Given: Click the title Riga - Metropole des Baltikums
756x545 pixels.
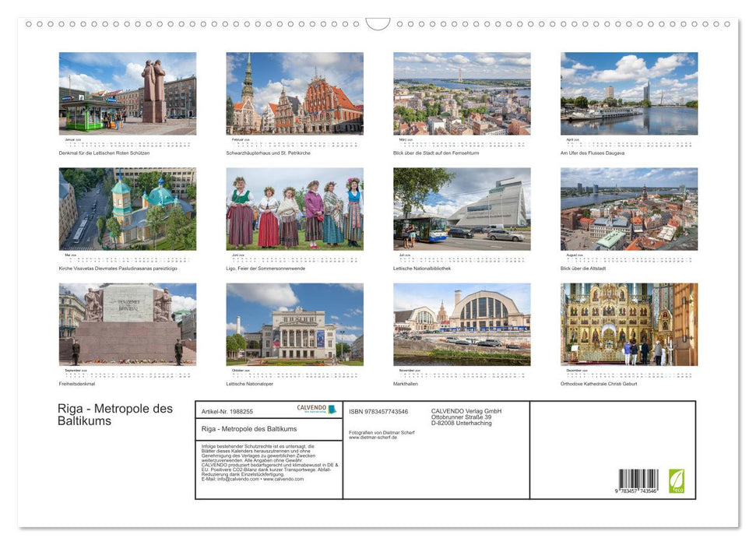Looking at the screenshot, I should (115, 413).
